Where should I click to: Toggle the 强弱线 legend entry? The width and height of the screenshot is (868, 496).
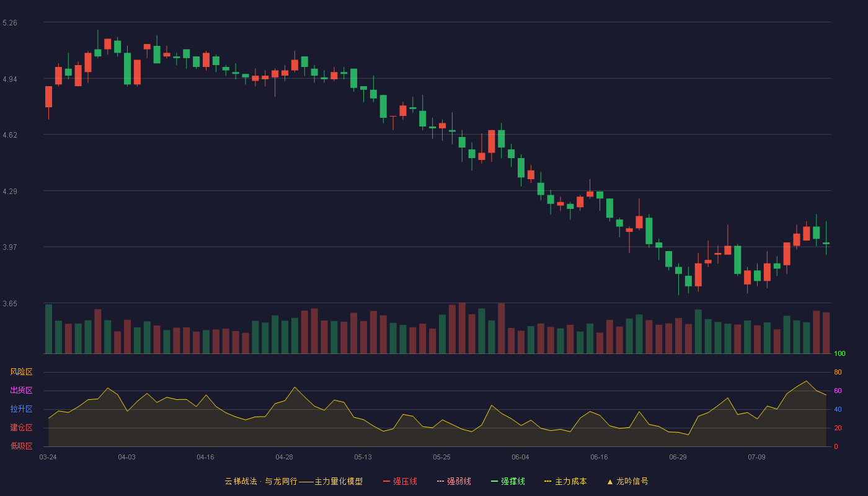pos(454,481)
